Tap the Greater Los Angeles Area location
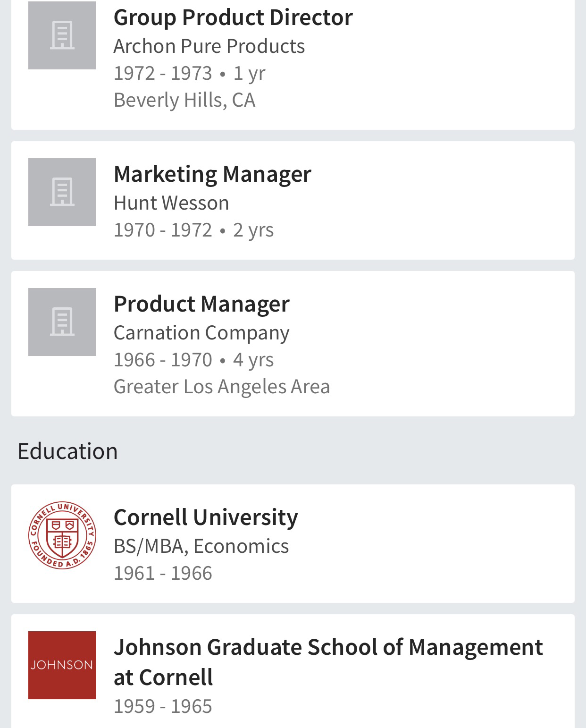The height and width of the screenshot is (728, 586). pos(222,387)
